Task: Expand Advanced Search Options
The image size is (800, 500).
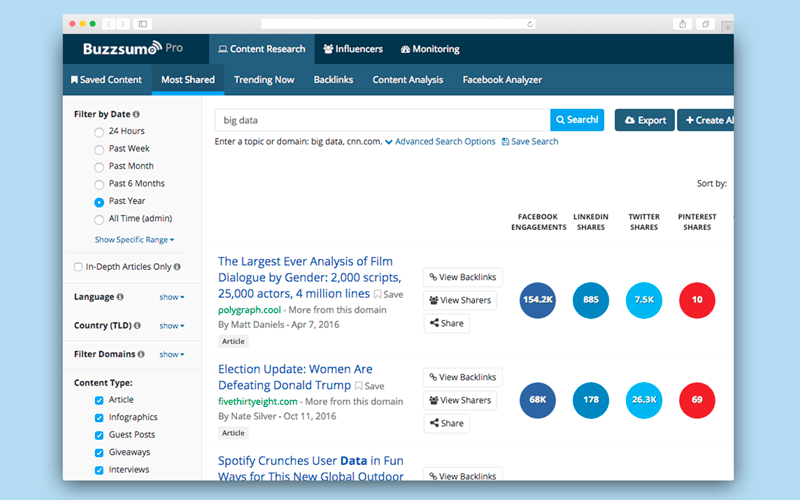Action: 440,141
